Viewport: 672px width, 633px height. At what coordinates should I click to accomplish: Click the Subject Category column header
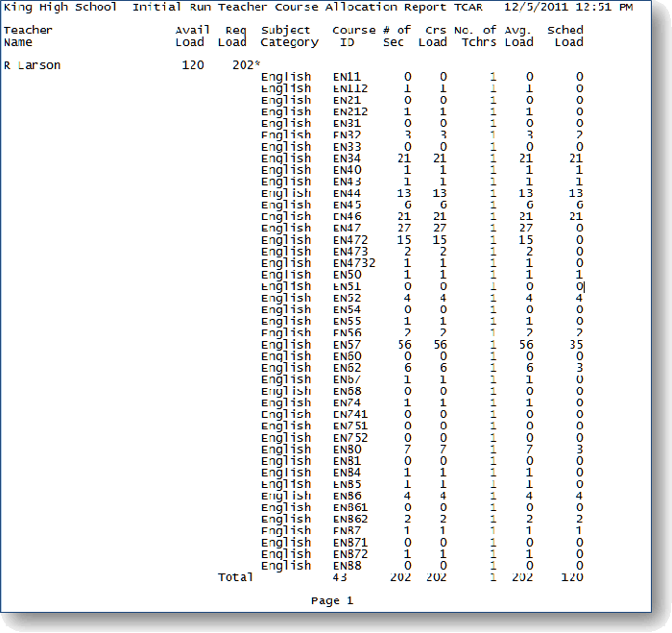(x=289, y=37)
